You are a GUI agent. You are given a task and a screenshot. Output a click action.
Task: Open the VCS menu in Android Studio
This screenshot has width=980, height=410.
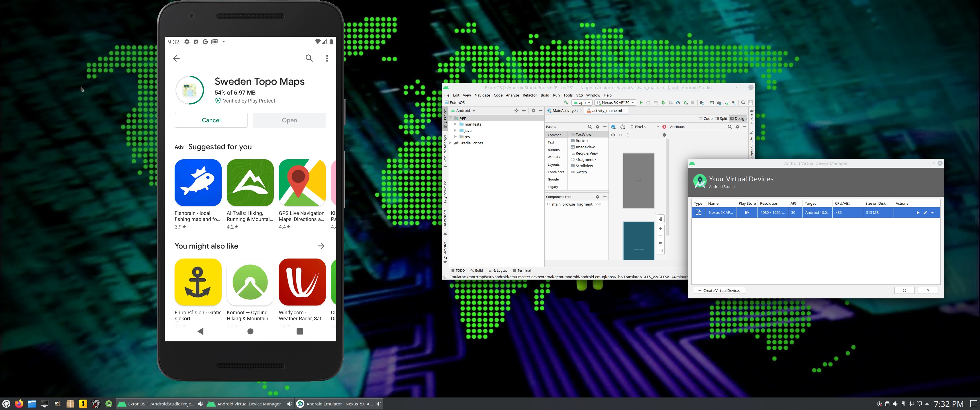coord(579,95)
